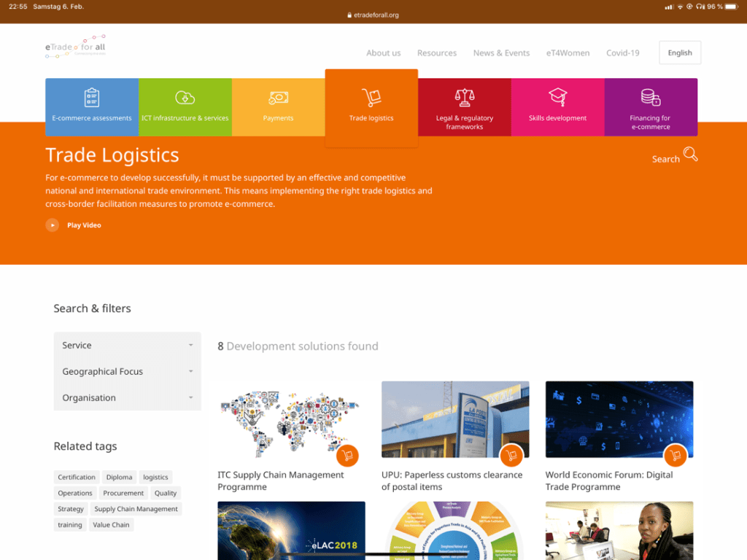747x560 pixels.
Task: Click the Legal & regulatory frameworks scales icon
Action: (465, 97)
